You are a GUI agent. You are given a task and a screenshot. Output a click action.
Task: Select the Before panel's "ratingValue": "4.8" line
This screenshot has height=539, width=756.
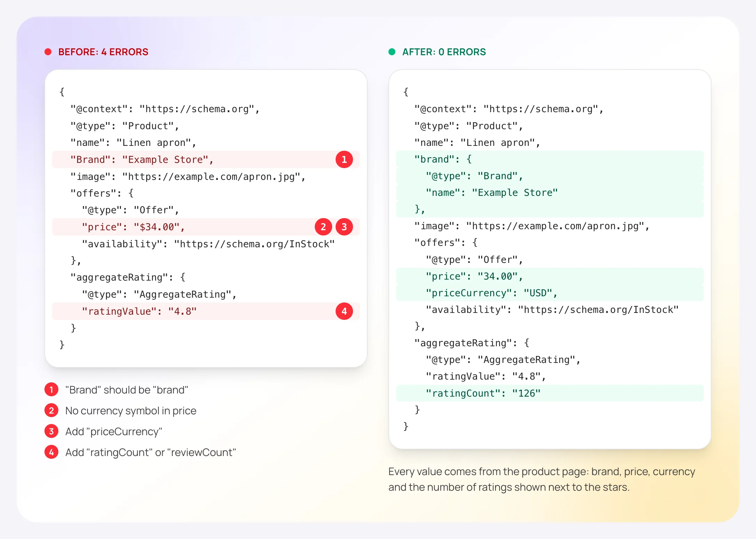(x=206, y=311)
